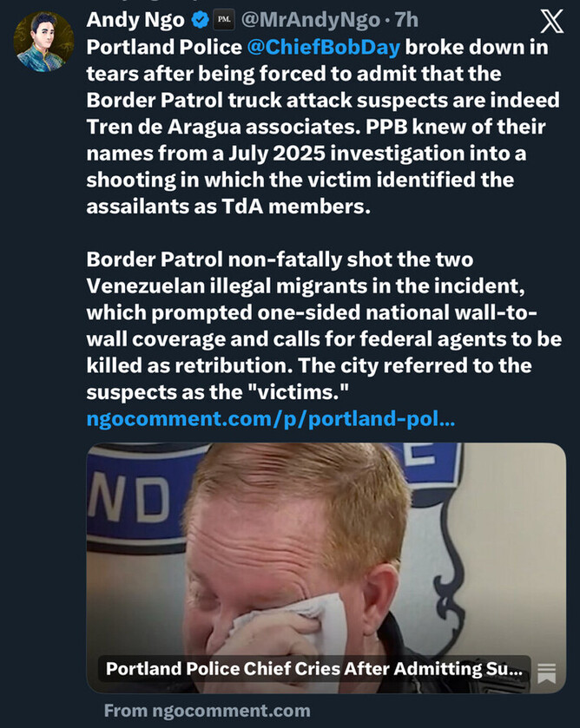Screen dimensions: 580x728
Task: Open the PM affiliate badge next to name
Action: pyautogui.click(x=225, y=20)
